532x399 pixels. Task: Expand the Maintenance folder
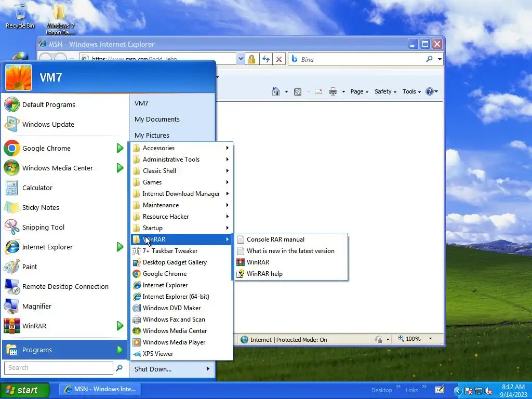[181, 205]
